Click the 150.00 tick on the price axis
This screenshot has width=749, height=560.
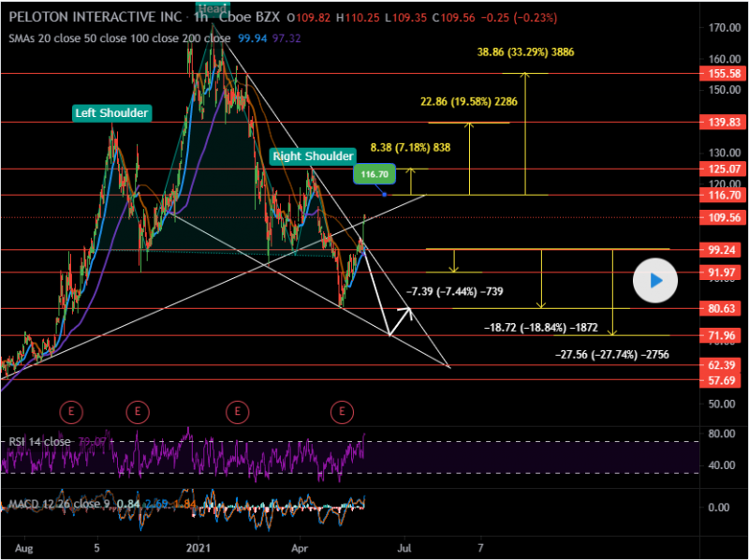click(725, 90)
